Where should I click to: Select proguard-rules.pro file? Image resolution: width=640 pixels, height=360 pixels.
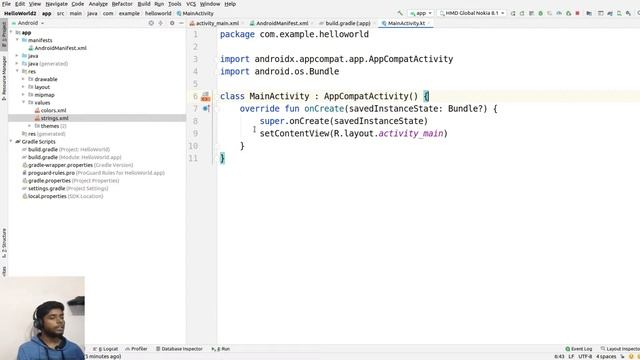coord(93,173)
